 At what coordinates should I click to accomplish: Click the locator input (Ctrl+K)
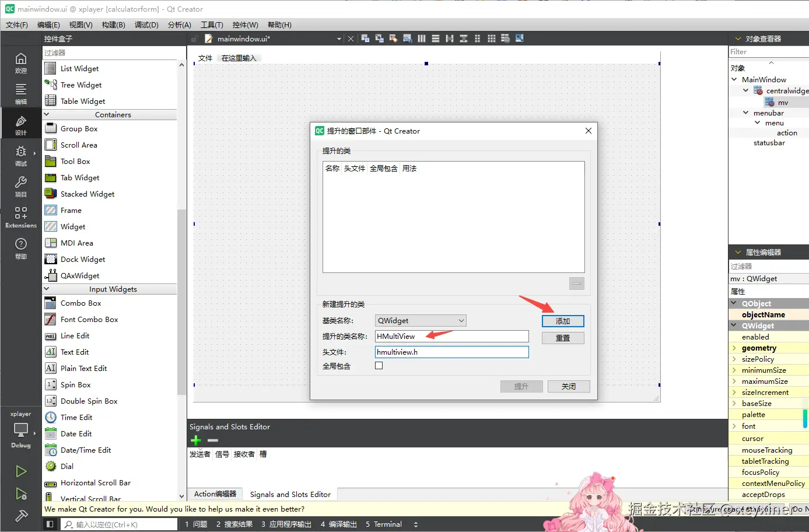click(x=120, y=524)
